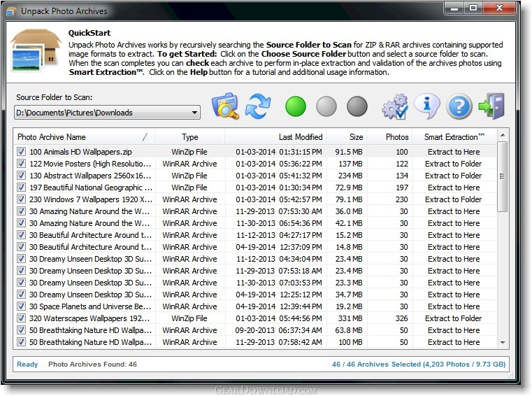Click the blue refresh rescan arrows icon
Screen dimensions: 532x396
pos(258,106)
